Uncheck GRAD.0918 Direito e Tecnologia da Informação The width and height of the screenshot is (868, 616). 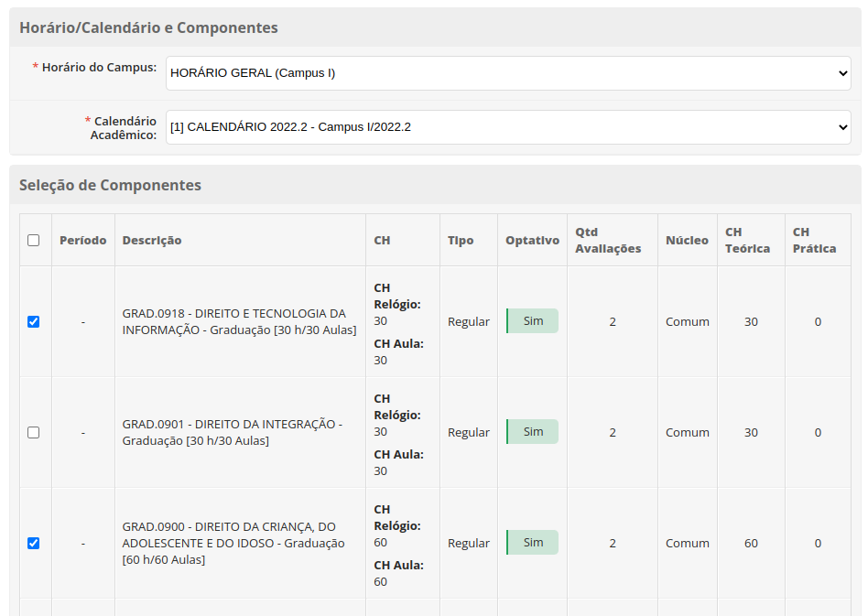coord(34,322)
